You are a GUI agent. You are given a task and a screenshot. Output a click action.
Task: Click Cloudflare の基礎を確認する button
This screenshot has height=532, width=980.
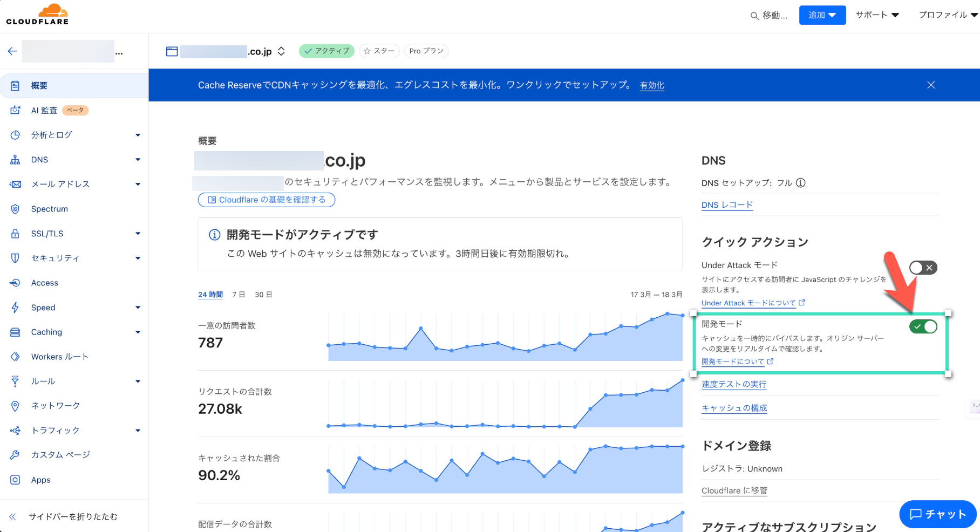click(267, 200)
